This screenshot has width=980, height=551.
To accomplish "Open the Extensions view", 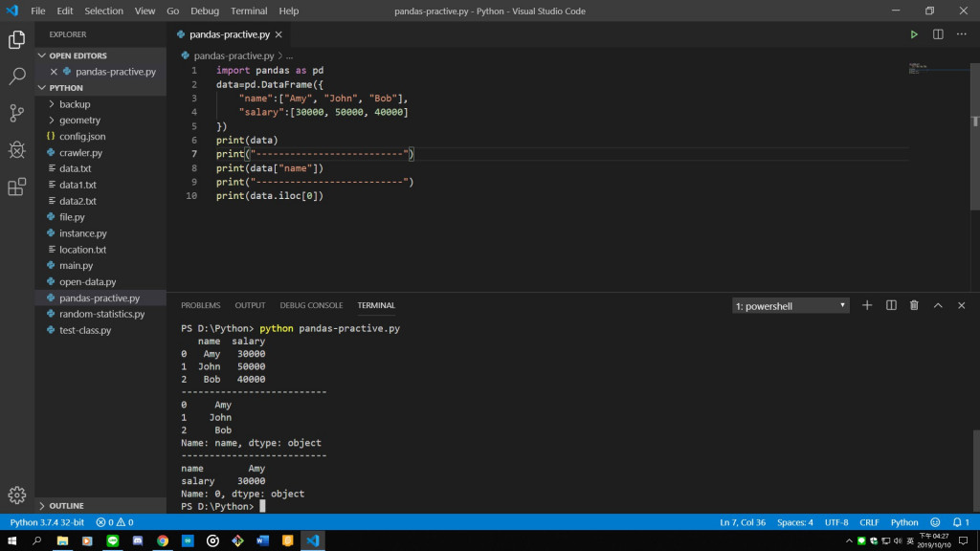I will tap(17, 187).
